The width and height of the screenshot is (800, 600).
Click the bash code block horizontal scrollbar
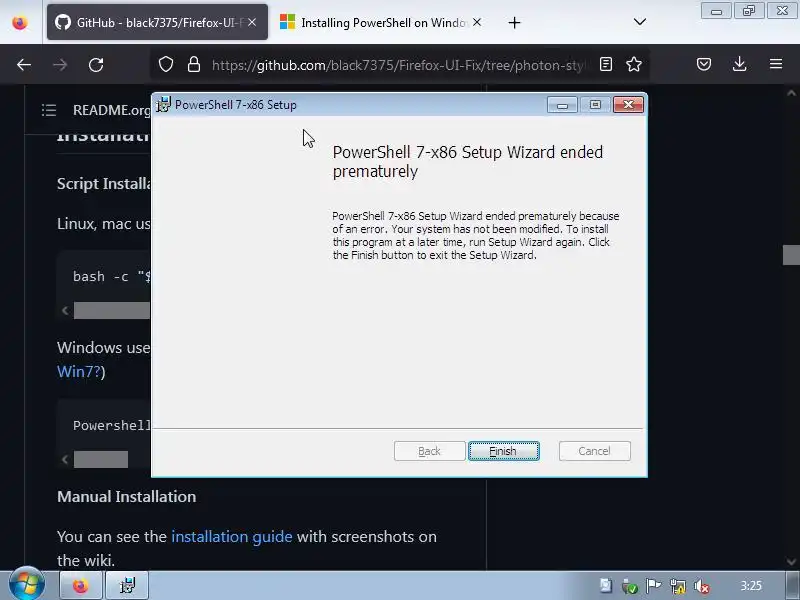tap(112, 310)
